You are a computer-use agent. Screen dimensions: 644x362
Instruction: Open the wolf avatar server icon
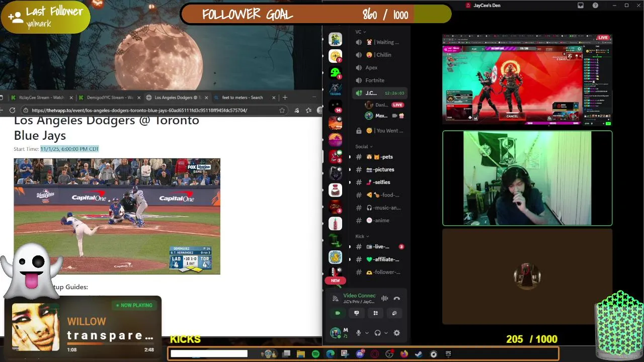(x=335, y=173)
